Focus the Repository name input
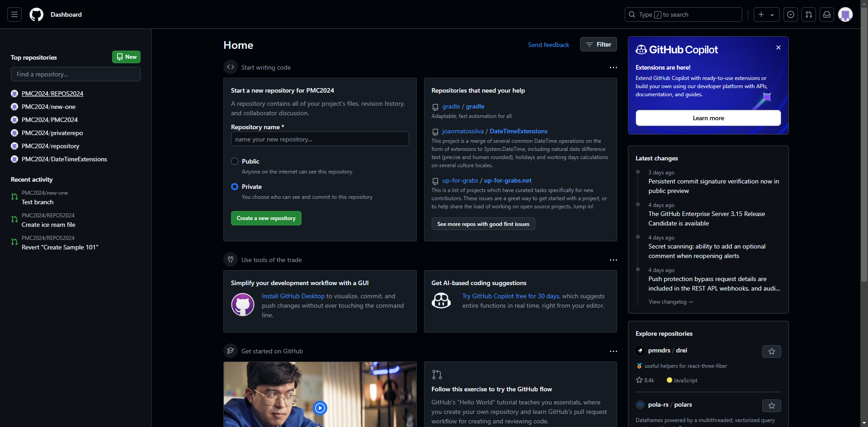This screenshot has height=427, width=868. click(x=320, y=139)
